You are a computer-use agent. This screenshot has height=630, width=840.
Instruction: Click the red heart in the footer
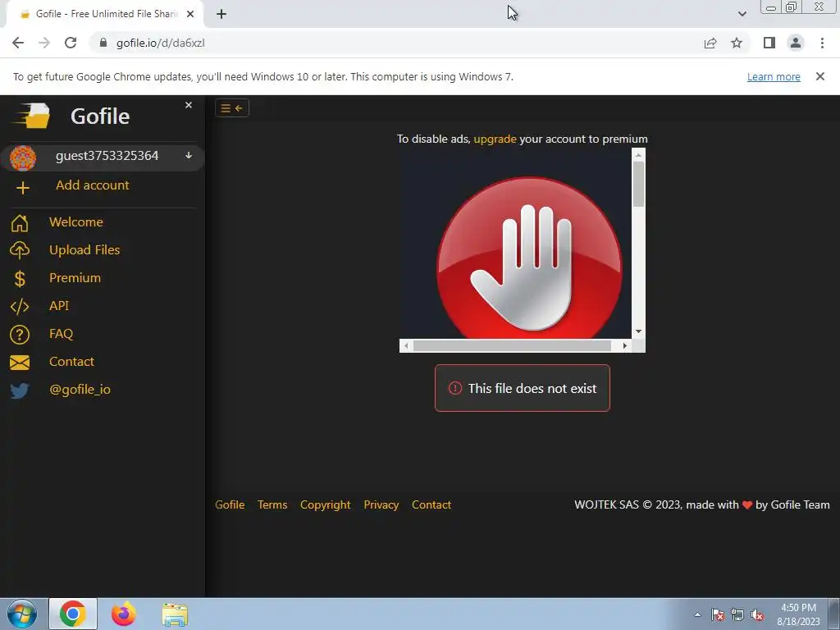coord(747,505)
